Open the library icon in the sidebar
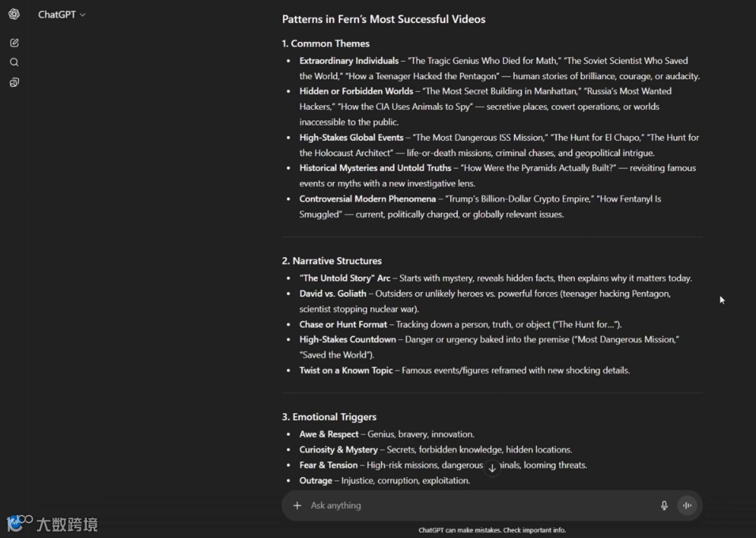The width and height of the screenshot is (756, 538). point(14,83)
